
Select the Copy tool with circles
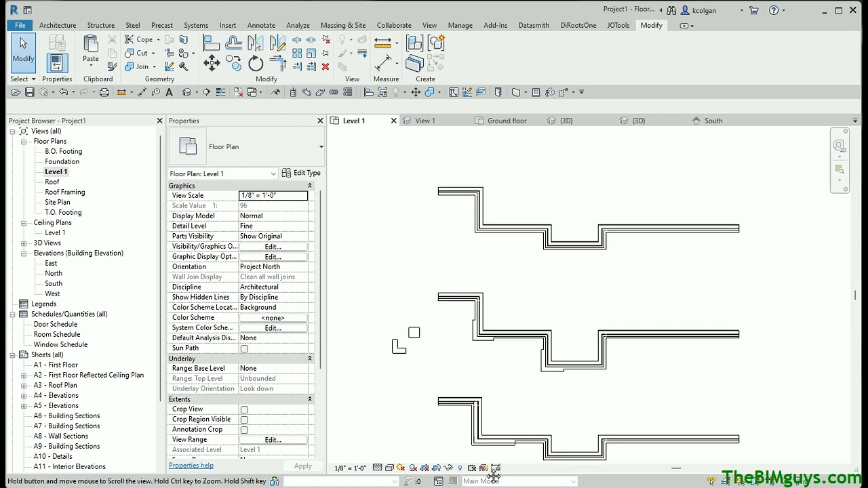[234, 64]
